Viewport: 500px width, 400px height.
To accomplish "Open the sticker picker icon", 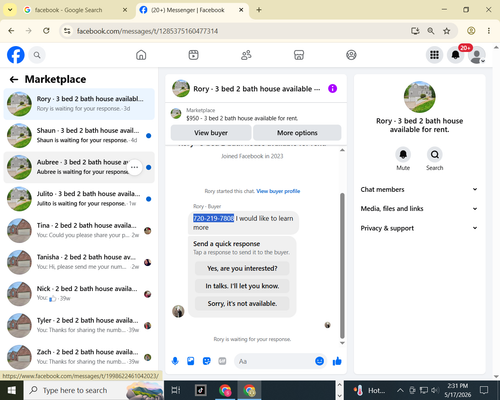I will pos(207,361).
